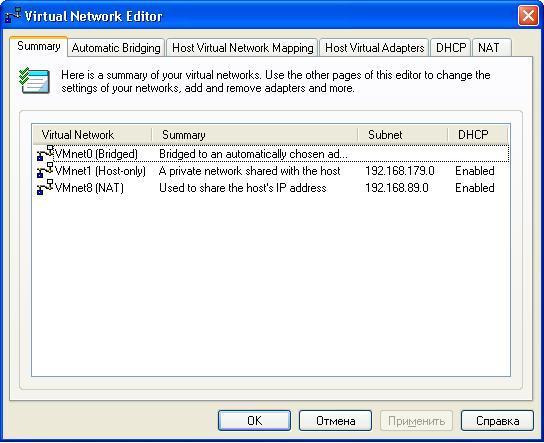Open the Host Virtual Network Mapping tab
The width and height of the screenshot is (544, 443).
pyautogui.click(x=243, y=48)
